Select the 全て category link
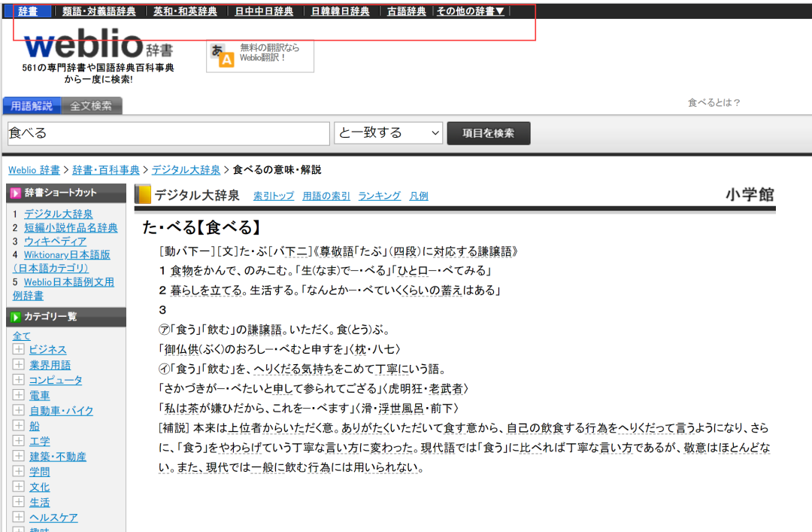This screenshot has width=812, height=532. (x=22, y=336)
